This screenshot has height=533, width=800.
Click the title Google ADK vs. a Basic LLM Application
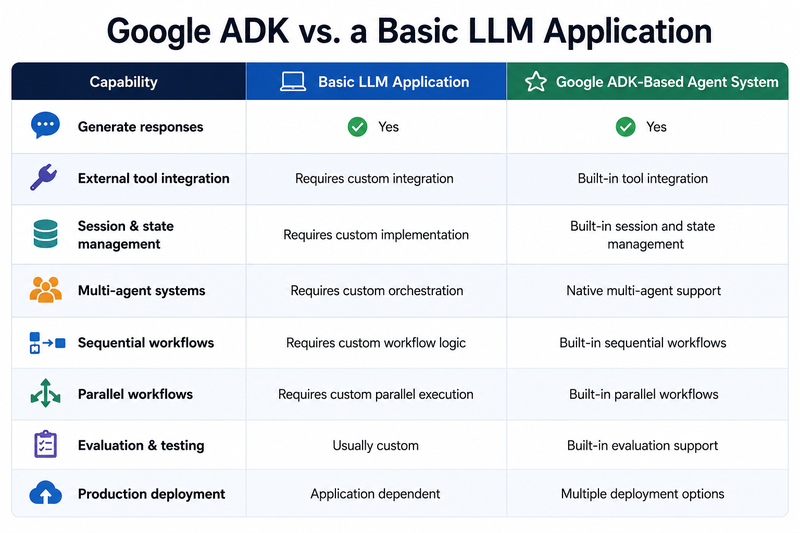tap(409, 31)
